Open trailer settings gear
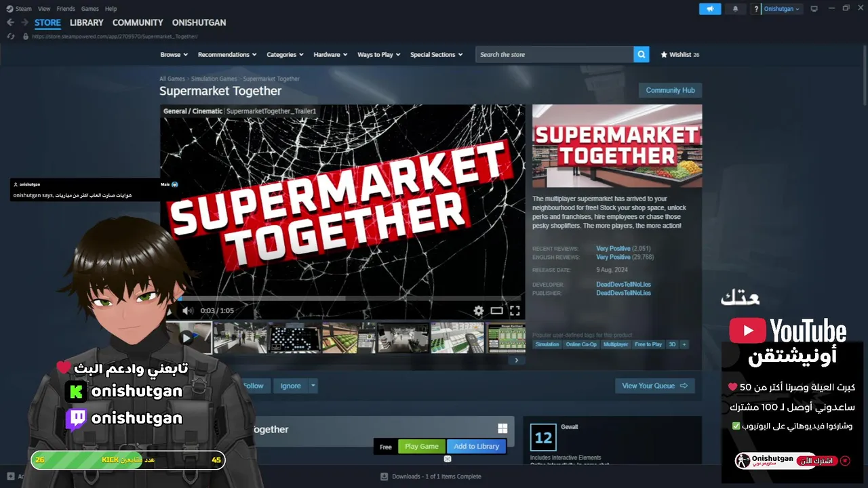Image resolution: width=868 pixels, height=488 pixels. [479, 310]
